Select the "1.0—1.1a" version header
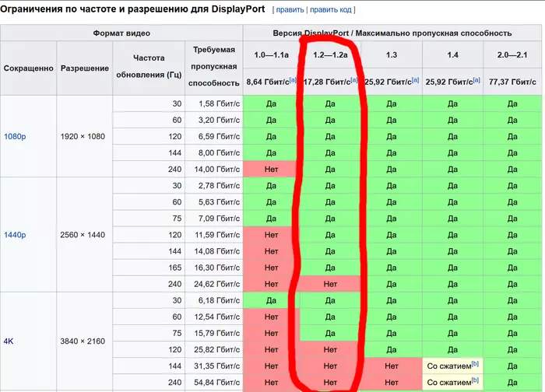Viewport: 545px width, 392px height. [x=271, y=55]
